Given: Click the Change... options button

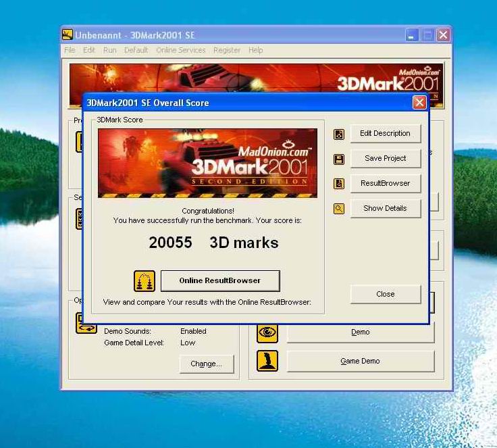Looking at the screenshot, I should pyautogui.click(x=207, y=364).
